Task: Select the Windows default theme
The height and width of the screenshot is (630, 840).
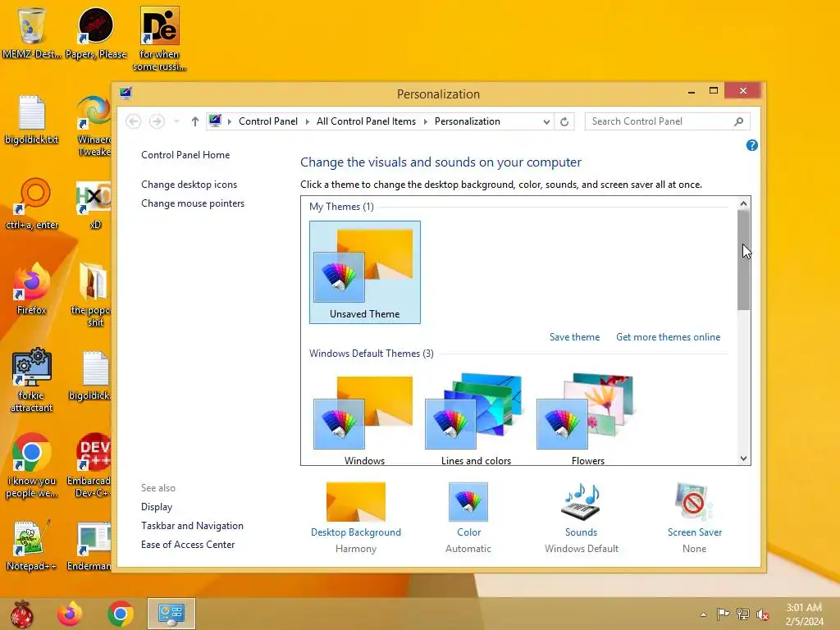Action: point(365,420)
